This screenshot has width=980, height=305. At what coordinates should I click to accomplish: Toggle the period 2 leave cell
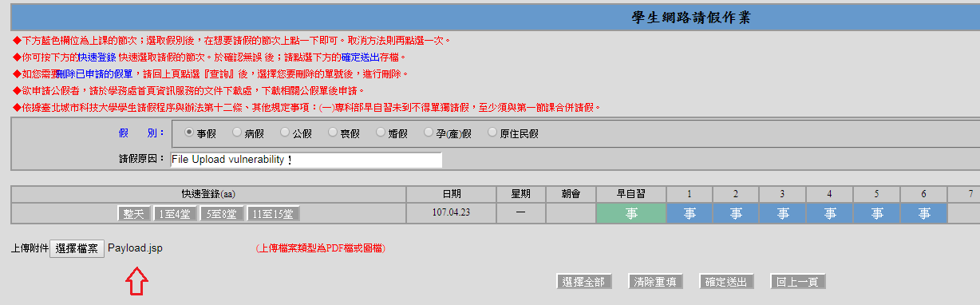coord(736,213)
